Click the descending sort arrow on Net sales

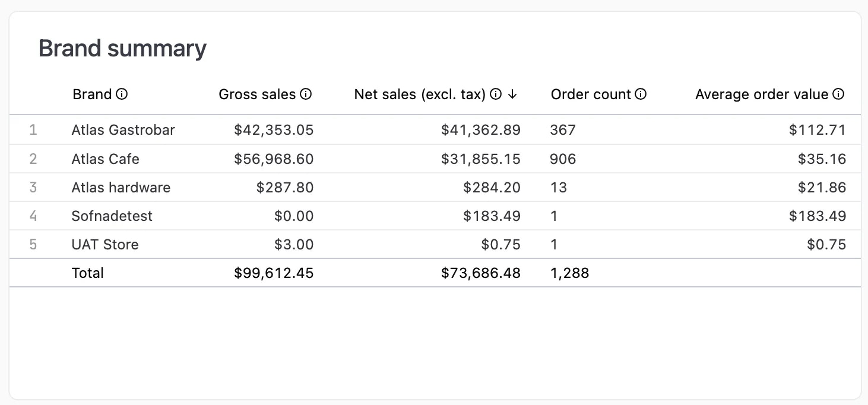513,94
